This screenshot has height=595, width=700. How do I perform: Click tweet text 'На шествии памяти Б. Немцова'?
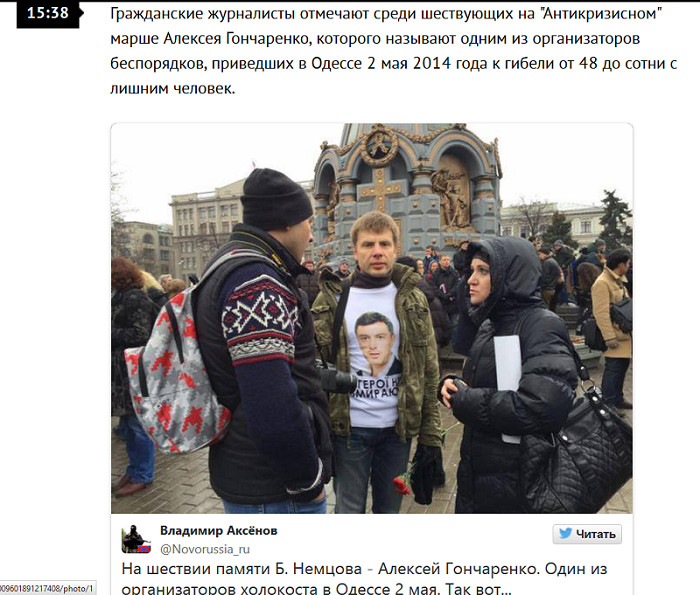click(242, 569)
